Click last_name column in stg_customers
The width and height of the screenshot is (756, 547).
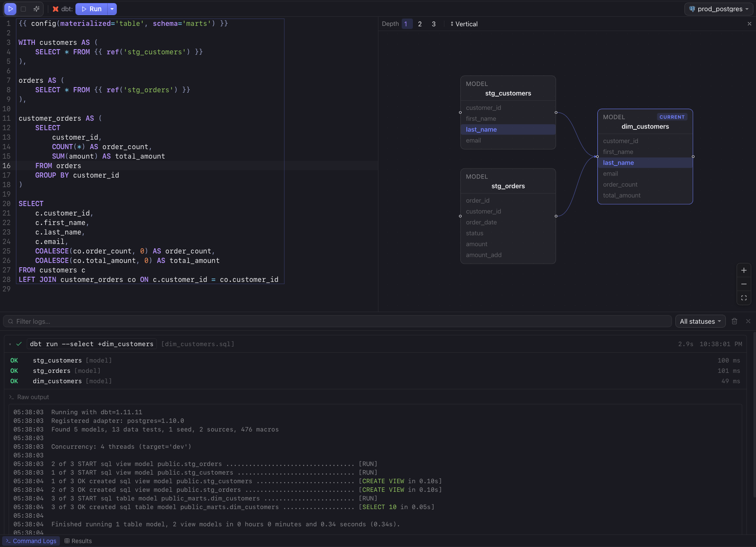click(508, 129)
